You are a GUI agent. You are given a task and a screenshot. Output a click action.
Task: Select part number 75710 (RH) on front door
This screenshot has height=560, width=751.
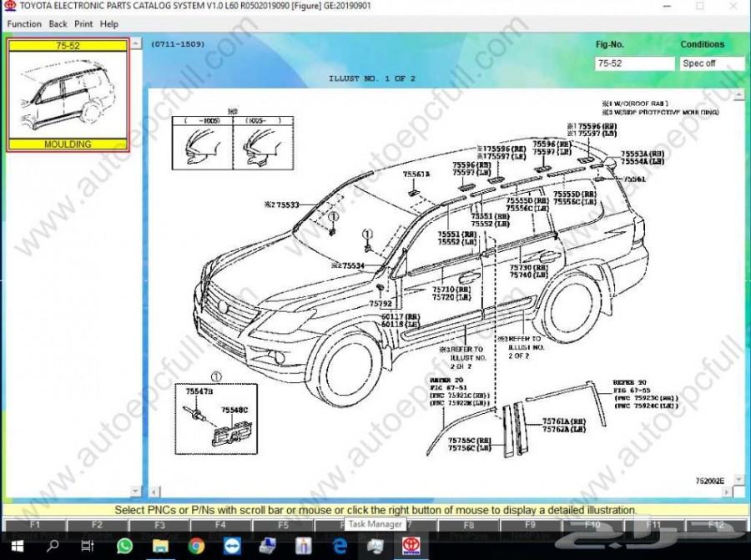pyautogui.click(x=451, y=290)
